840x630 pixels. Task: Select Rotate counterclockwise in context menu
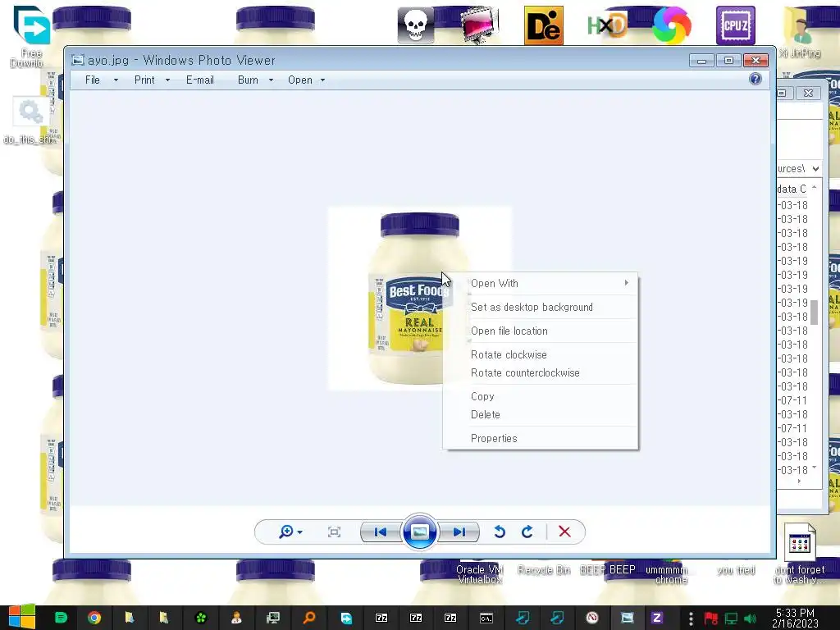click(541, 372)
